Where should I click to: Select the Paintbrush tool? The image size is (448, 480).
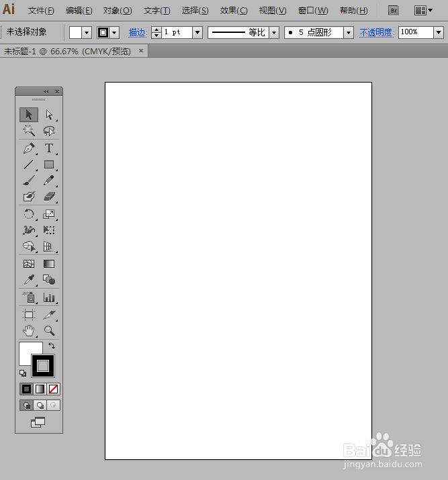[x=29, y=181]
